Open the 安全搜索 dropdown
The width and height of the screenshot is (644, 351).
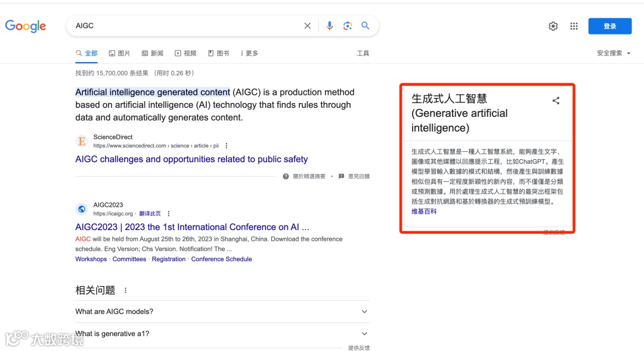click(x=609, y=53)
